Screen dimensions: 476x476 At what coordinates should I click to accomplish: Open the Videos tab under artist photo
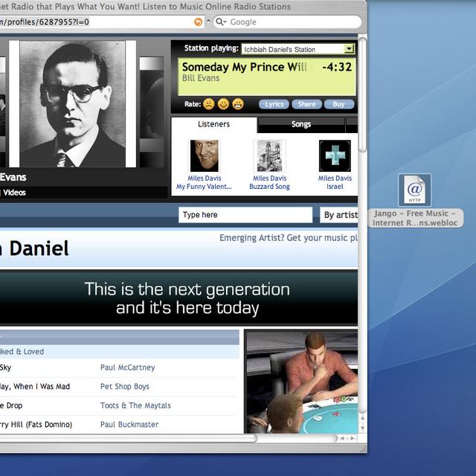(x=14, y=193)
